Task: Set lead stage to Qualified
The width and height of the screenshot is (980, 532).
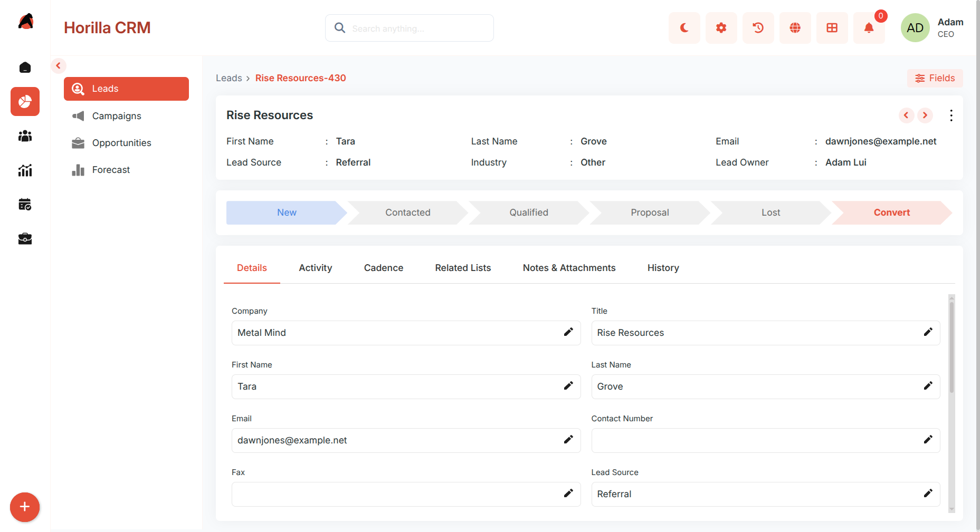Action: click(528, 212)
